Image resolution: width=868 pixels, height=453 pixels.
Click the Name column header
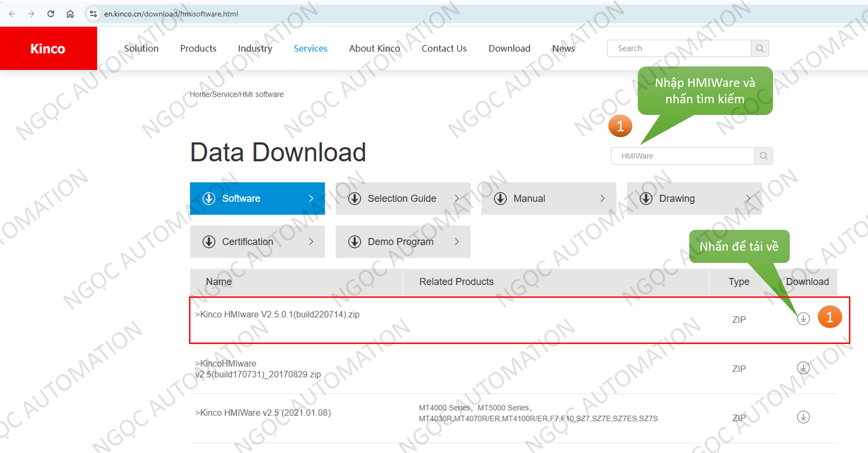[219, 281]
